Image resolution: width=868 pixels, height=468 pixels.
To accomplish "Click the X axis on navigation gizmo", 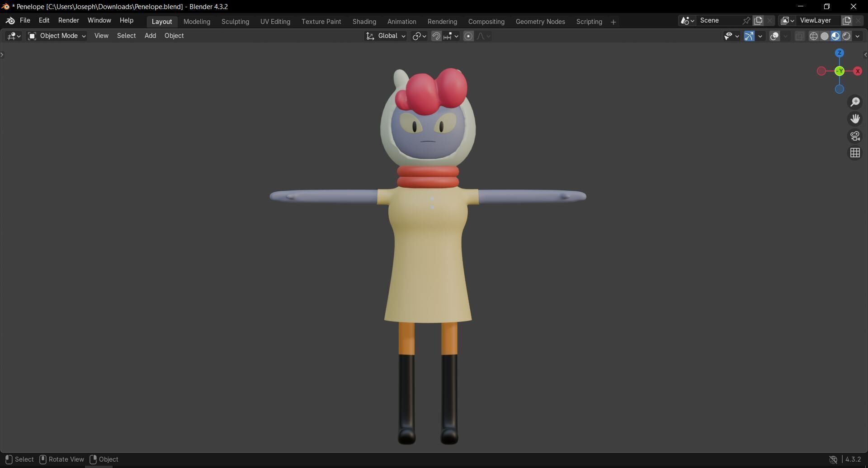I will pyautogui.click(x=858, y=71).
